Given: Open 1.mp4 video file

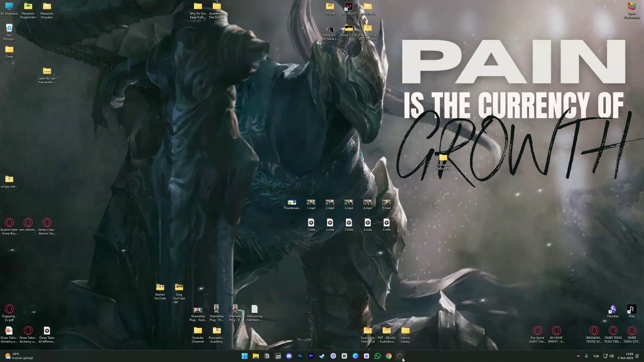Looking at the screenshot, I should point(311,204).
